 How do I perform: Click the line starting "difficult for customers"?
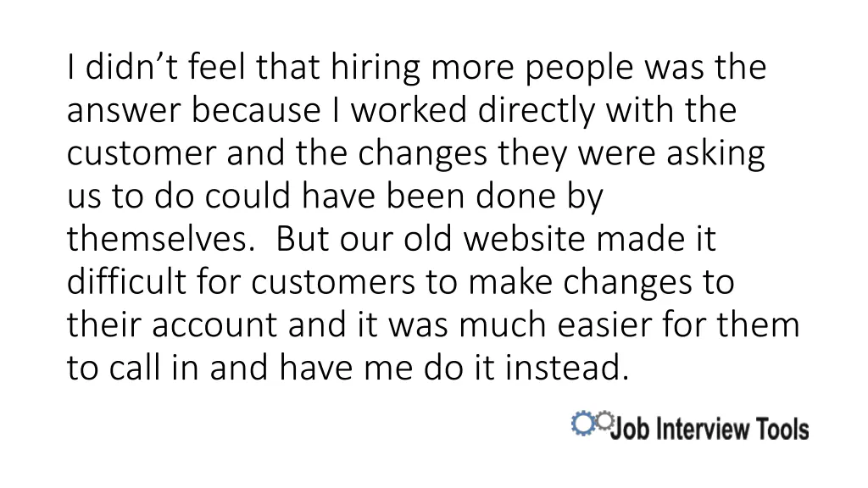pos(400,283)
